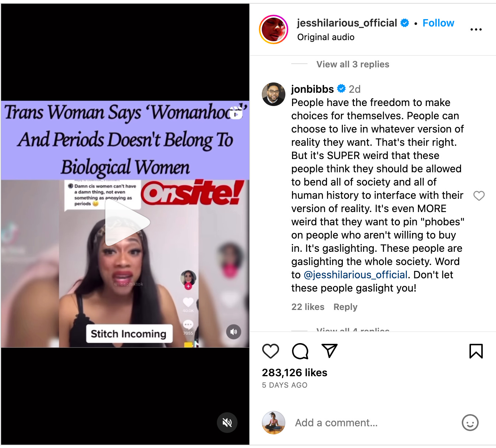This screenshot has width=496, height=448.
Task: Reply to jonbibbs's comment
Action: tap(345, 307)
